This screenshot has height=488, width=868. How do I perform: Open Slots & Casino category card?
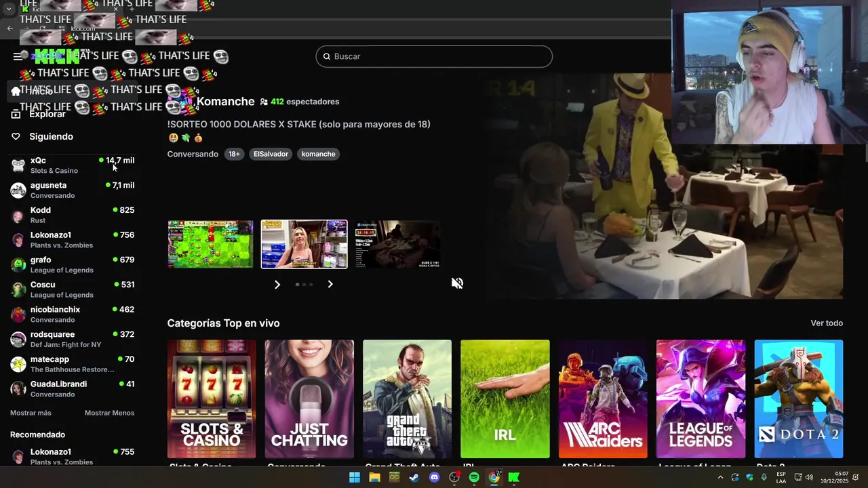(x=212, y=399)
